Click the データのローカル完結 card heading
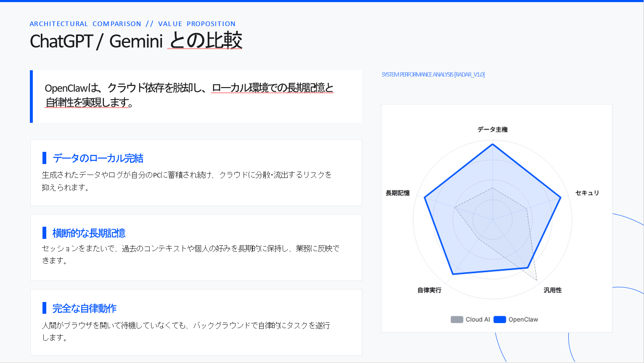This screenshot has width=644, height=363. click(x=98, y=159)
